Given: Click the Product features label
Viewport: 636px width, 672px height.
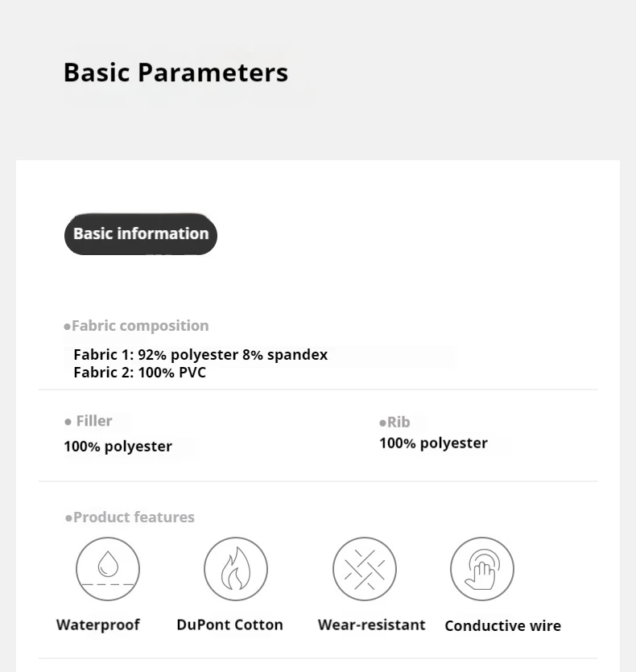Looking at the screenshot, I should (134, 517).
